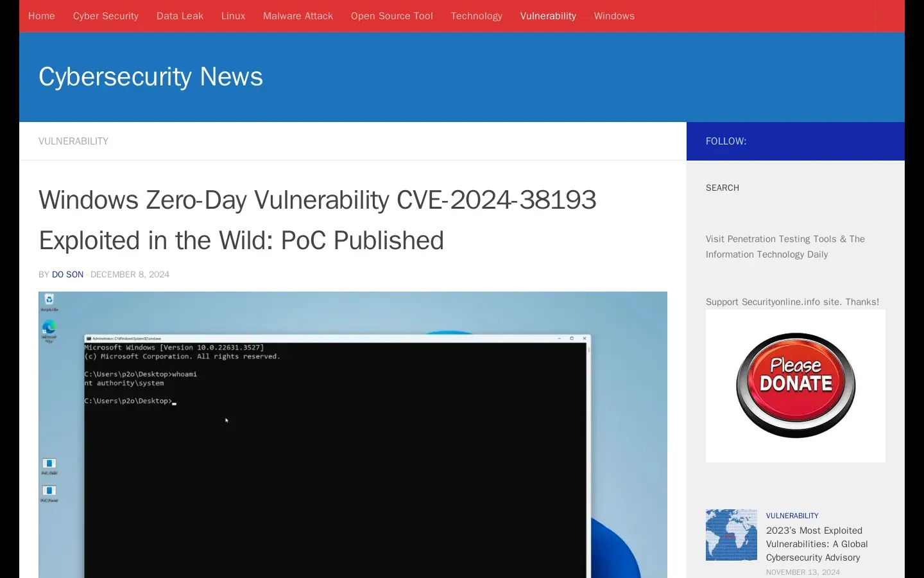Click the NOVEMBER 13, 2024 date

pos(803,572)
